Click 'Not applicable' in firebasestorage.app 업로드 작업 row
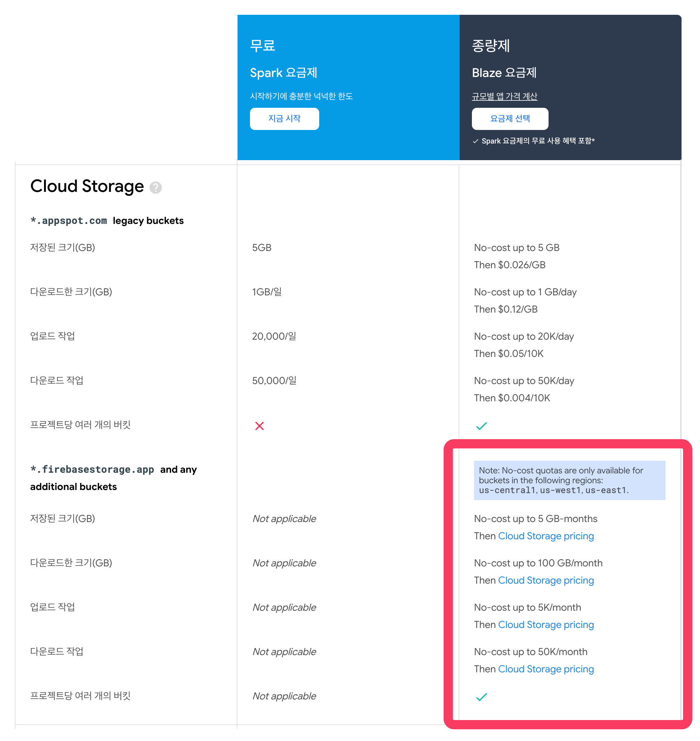 tap(284, 608)
